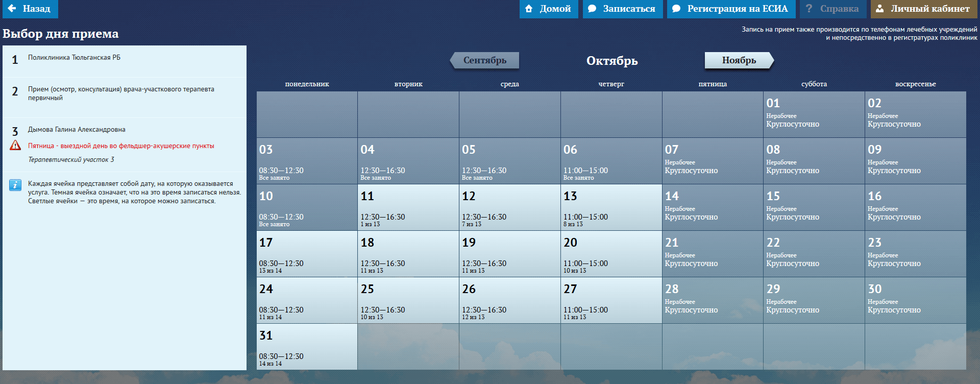This screenshot has height=384, width=980.
Task: Click the blue info icon in left panel
Action: [15, 185]
